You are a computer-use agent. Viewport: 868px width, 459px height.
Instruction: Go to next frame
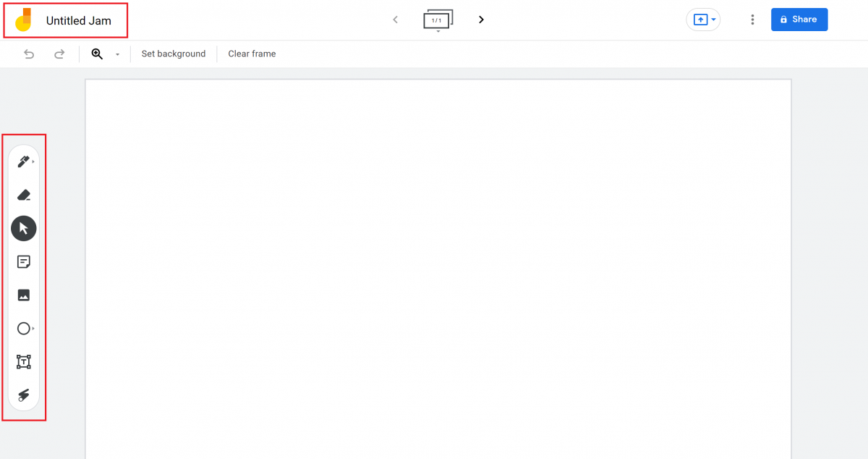point(481,20)
